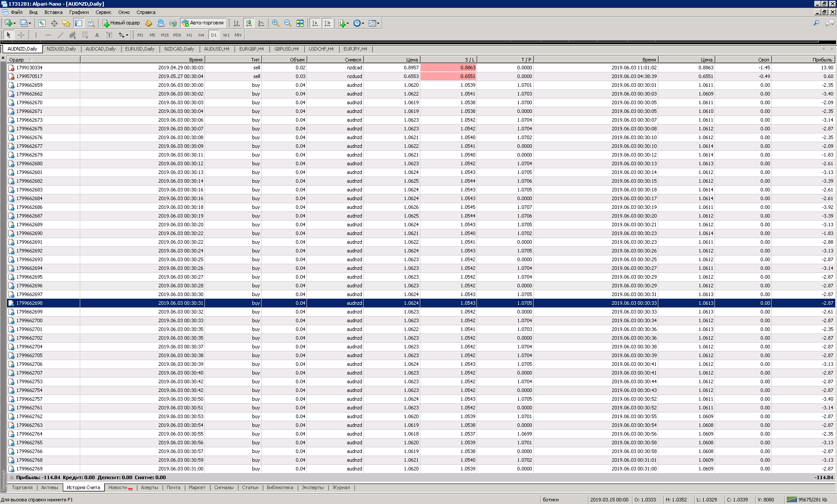Toggle the Авто-торговля button

pyautogui.click(x=203, y=23)
